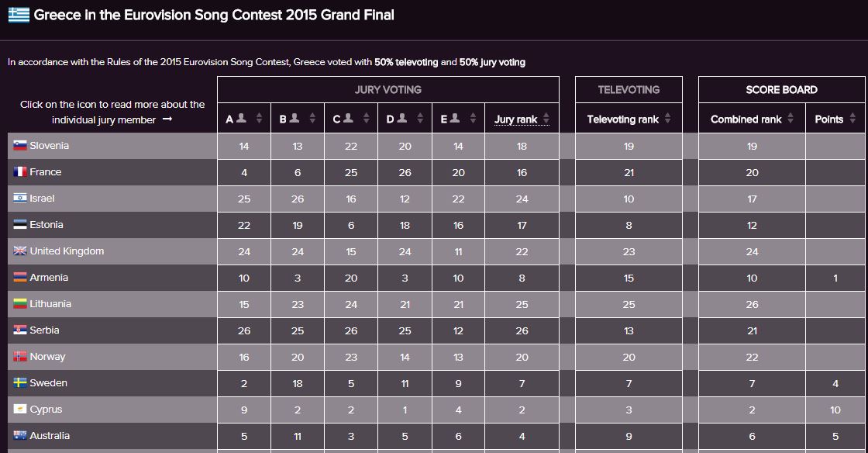Click the jury member E person icon
The image size is (868, 453).
pyautogui.click(x=454, y=118)
